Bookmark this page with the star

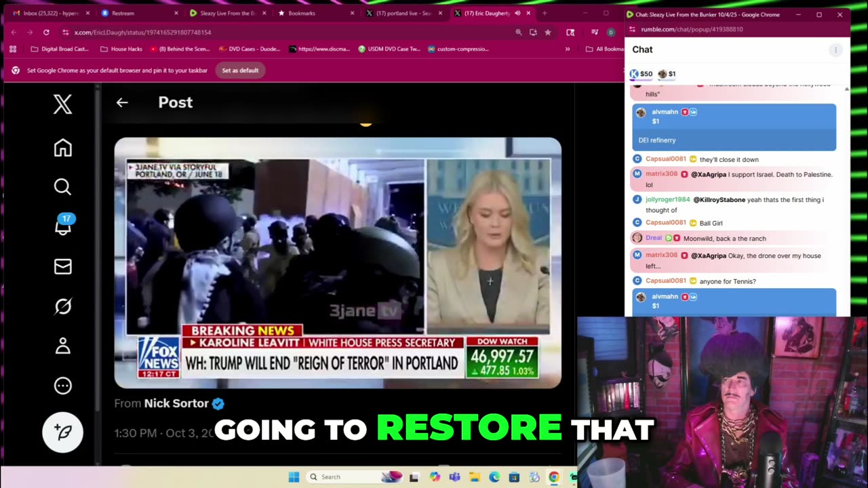(547, 32)
